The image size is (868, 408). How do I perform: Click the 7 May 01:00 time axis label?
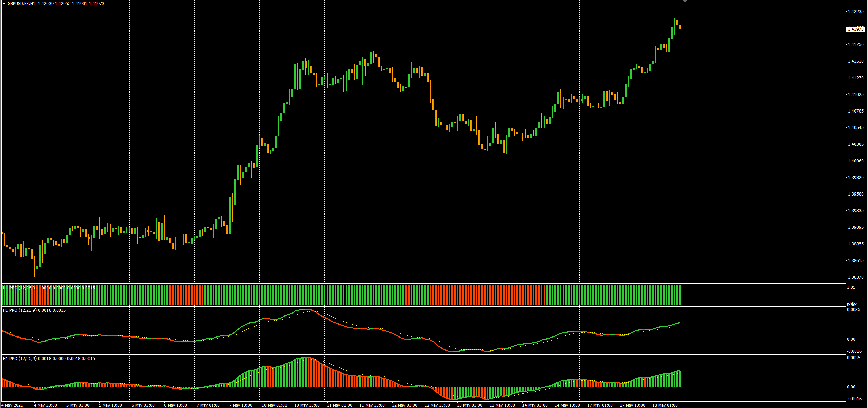click(208, 405)
